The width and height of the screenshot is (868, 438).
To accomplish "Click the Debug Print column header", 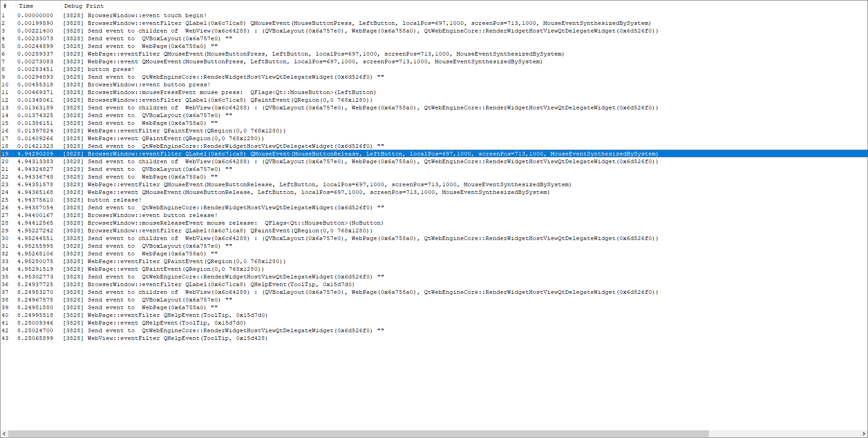I will pos(84,6).
